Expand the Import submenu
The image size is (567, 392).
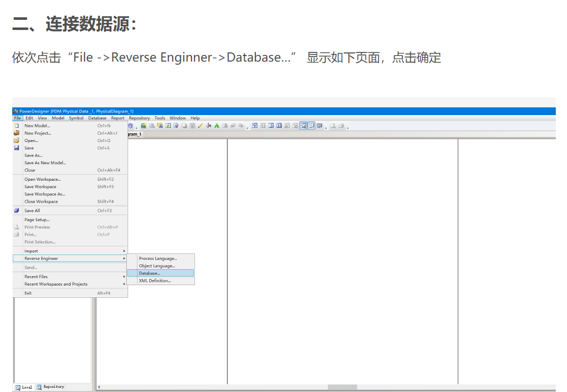(x=69, y=251)
